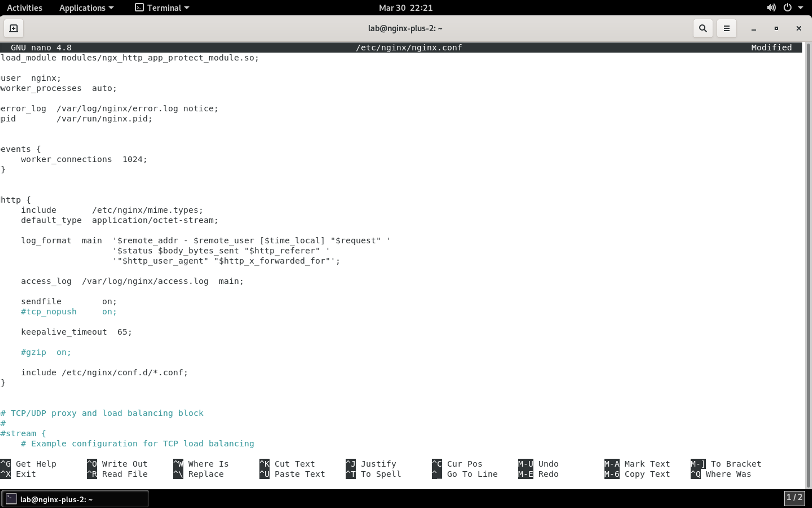Click the ^T To Spell shortcut

pos(374,474)
